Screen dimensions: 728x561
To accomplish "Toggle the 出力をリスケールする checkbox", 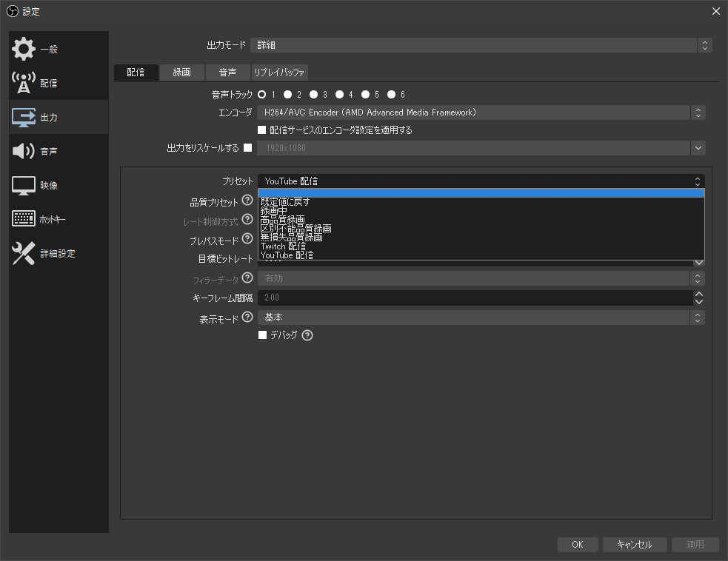I will pyautogui.click(x=249, y=147).
